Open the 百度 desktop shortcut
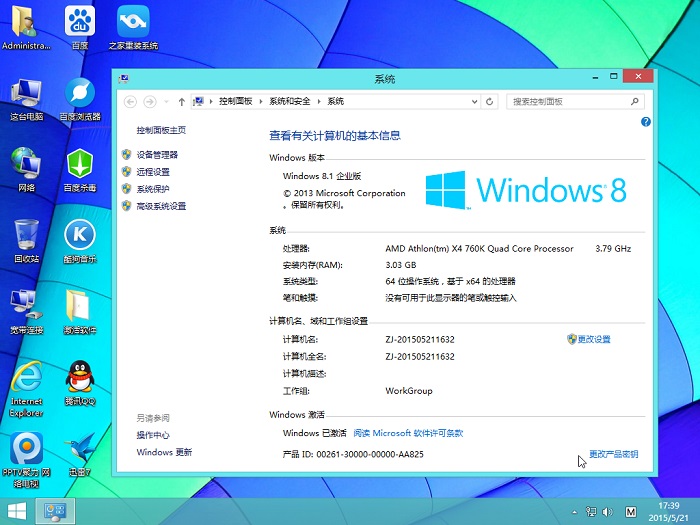This screenshot has height=525, width=700. tap(80, 27)
